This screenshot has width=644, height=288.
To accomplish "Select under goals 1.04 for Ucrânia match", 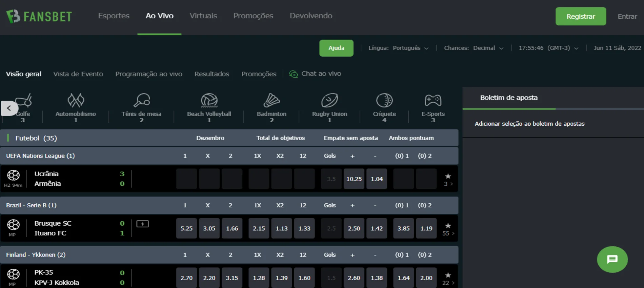I will click(x=377, y=179).
